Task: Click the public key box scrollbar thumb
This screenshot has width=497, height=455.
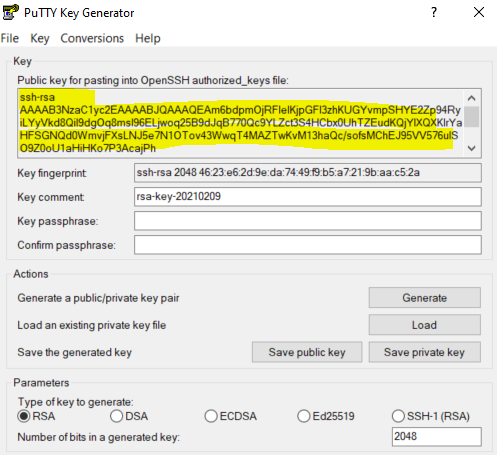Action: pyautogui.click(x=471, y=117)
